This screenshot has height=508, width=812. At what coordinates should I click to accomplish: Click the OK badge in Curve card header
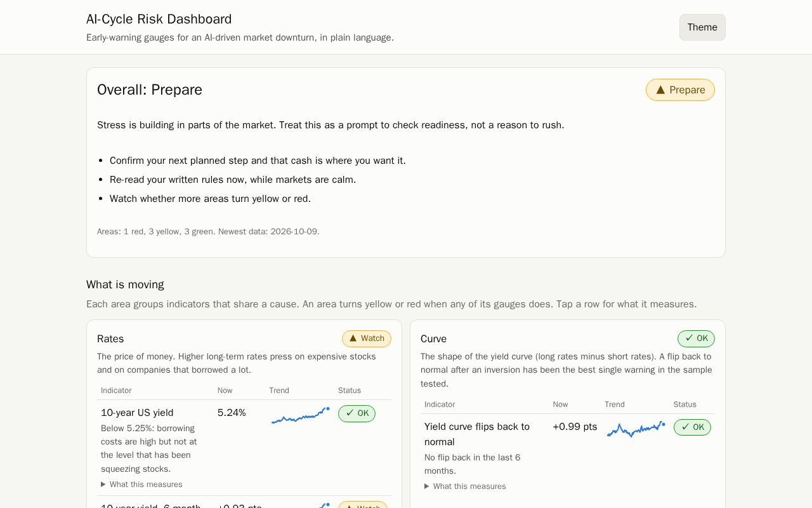(x=696, y=338)
